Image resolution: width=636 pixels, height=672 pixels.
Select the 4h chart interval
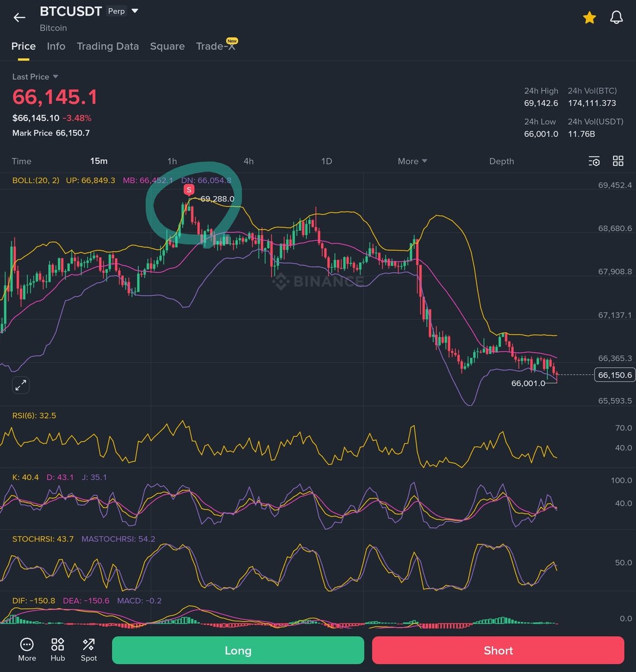[x=249, y=161]
